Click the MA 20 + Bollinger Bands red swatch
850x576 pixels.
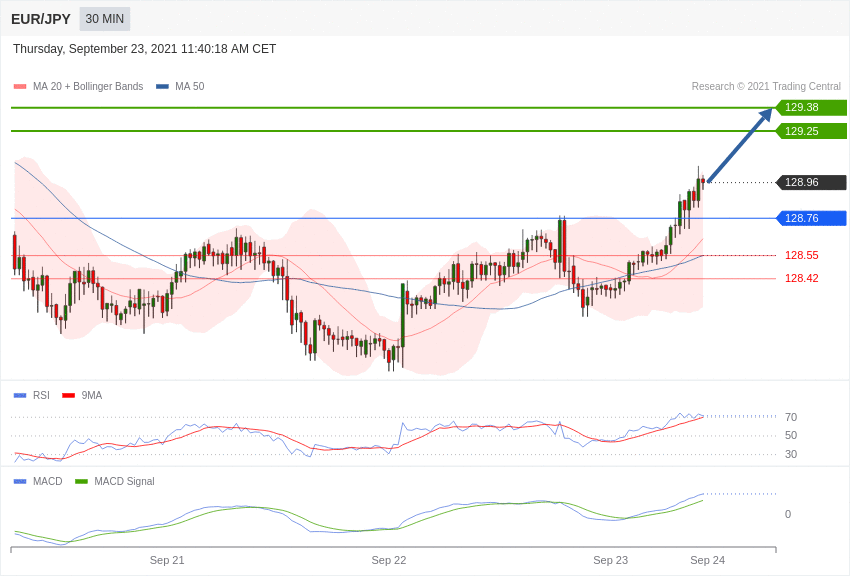20,86
